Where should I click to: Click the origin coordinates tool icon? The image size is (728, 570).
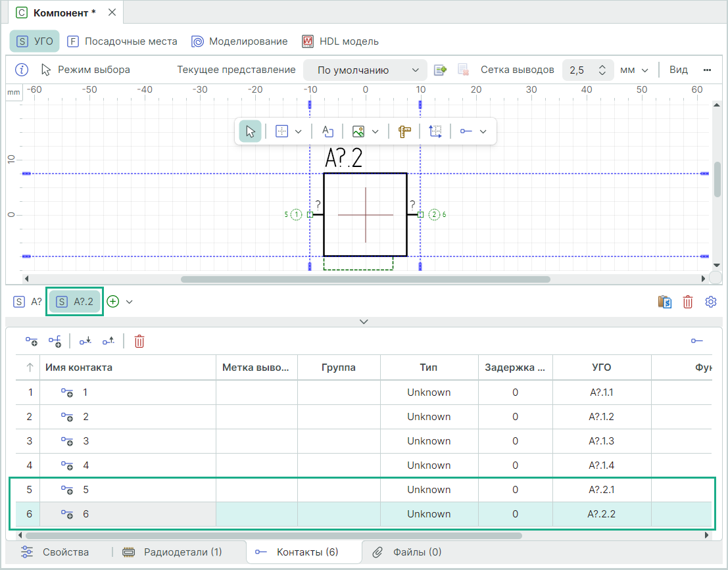(x=435, y=131)
